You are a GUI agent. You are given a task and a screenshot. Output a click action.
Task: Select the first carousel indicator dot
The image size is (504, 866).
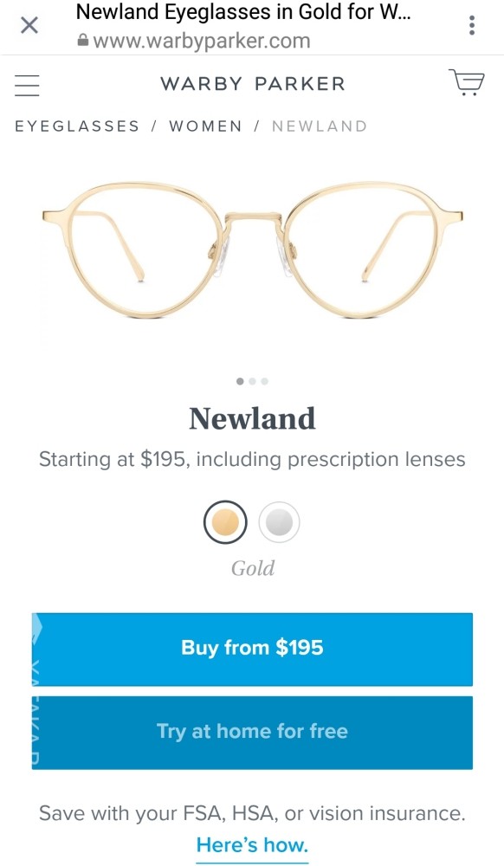tap(240, 380)
